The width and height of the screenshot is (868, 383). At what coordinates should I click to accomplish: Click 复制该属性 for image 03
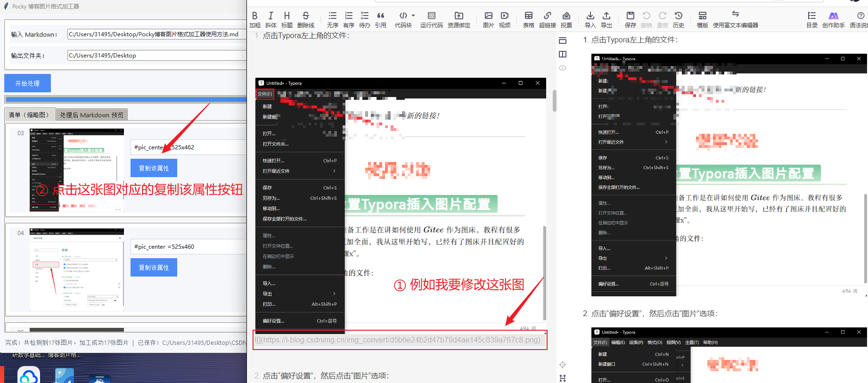(x=154, y=168)
